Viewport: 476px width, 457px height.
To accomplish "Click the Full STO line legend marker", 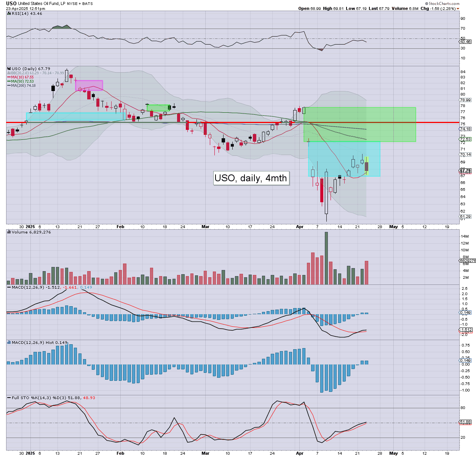I will pos(9,398).
